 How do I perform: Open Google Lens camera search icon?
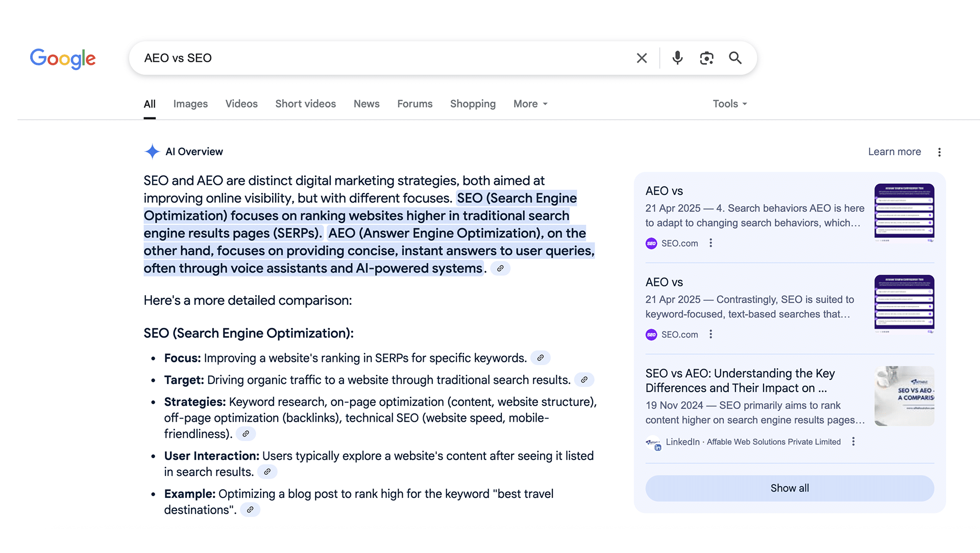click(706, 58)
